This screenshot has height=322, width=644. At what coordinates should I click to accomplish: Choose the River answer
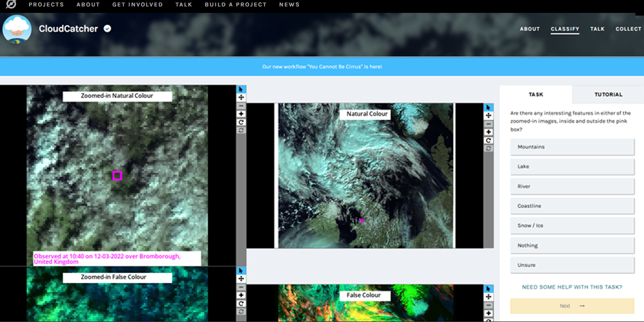click(572, 186)
